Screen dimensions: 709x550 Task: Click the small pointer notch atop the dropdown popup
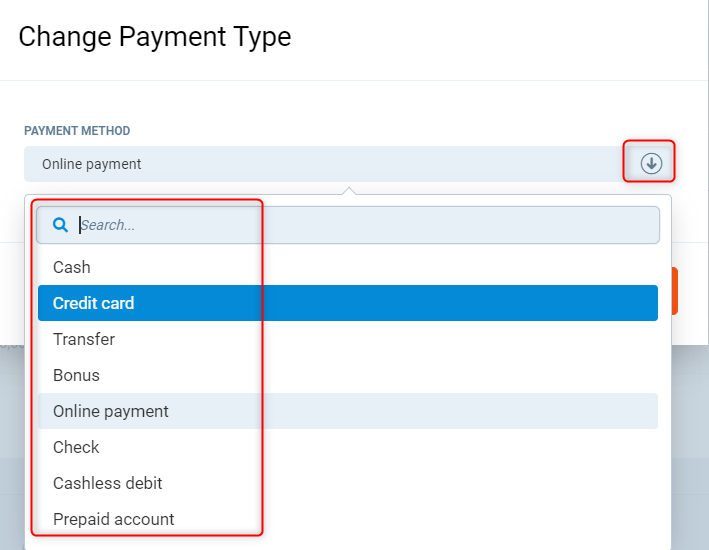(x=348, y=190)
